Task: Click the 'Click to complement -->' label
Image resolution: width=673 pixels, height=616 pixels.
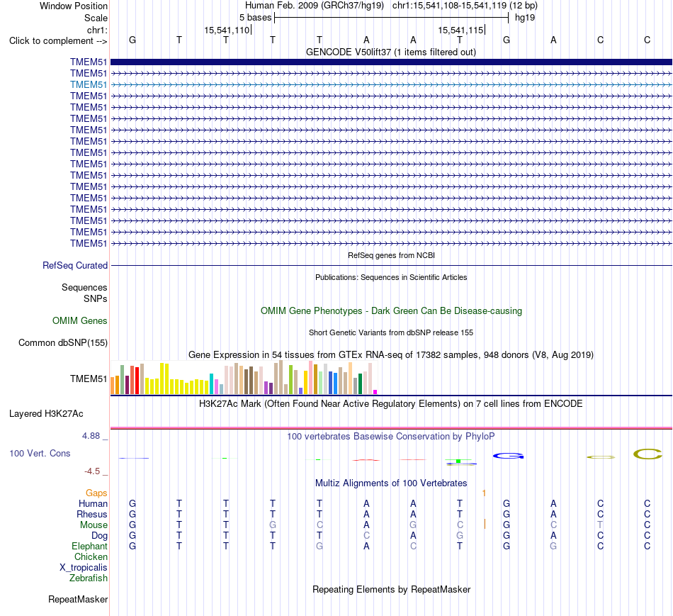Action: pos(58,41)
